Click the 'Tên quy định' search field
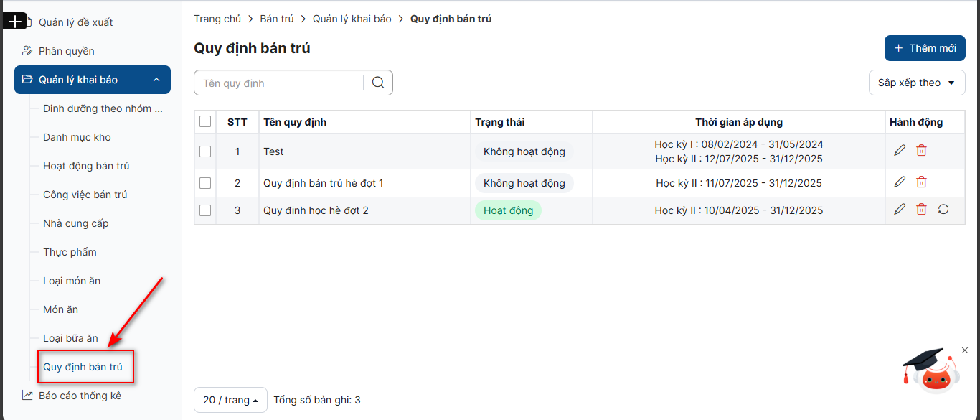980x420 pixels. coord(278,83)
